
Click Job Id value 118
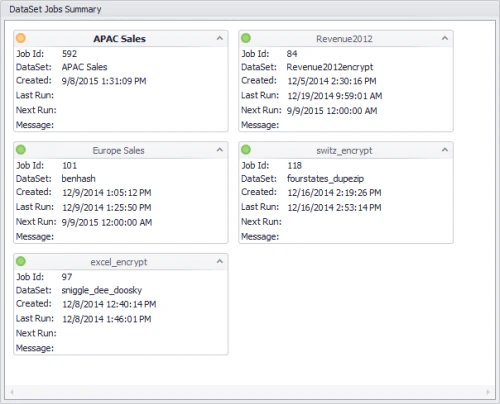295,165
